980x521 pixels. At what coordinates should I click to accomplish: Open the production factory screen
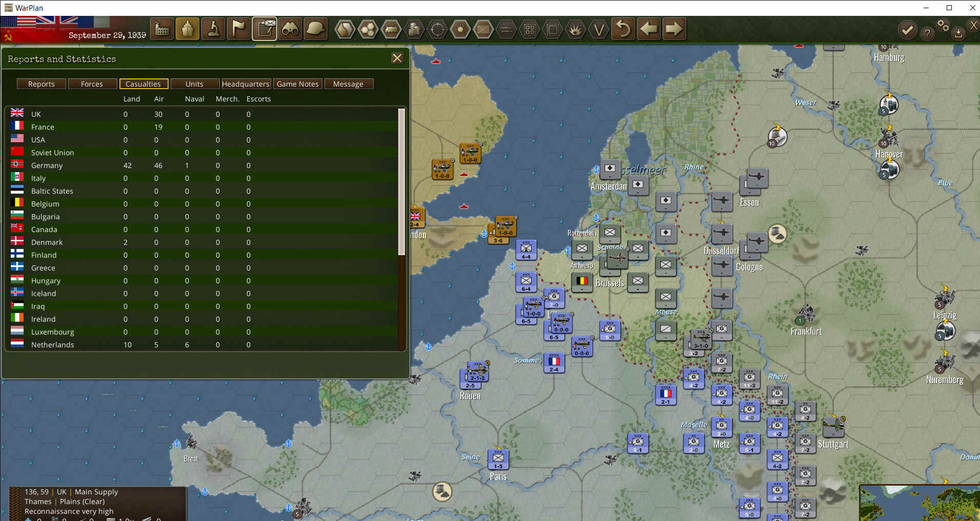click(162, 29)
